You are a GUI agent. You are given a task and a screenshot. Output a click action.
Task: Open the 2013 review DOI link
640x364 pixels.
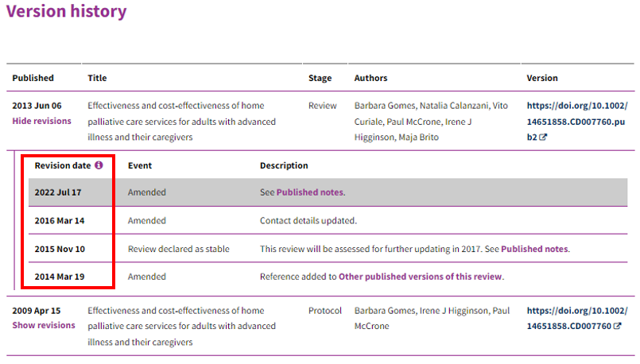point(576,121)
